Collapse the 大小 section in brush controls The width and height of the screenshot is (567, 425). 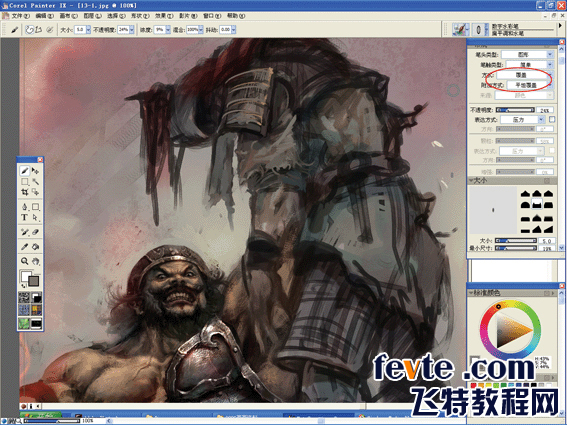(x=472, y=180)
